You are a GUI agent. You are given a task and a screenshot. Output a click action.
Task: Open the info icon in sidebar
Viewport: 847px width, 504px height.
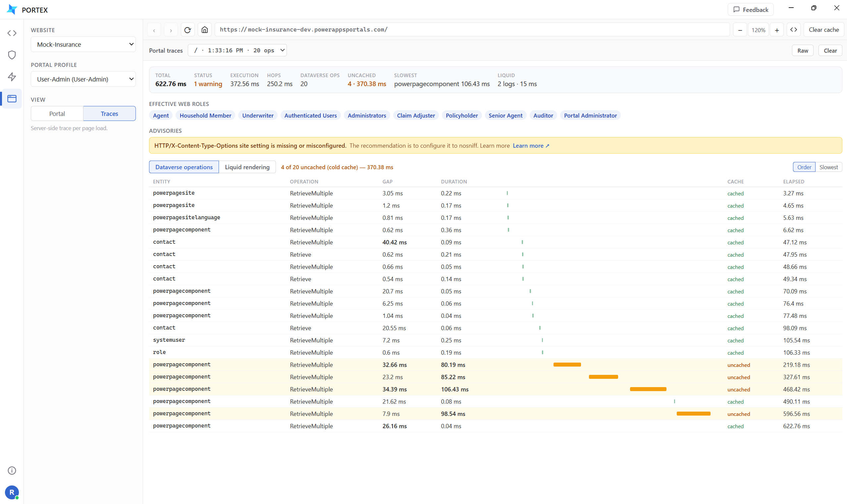tap(12, 470)
